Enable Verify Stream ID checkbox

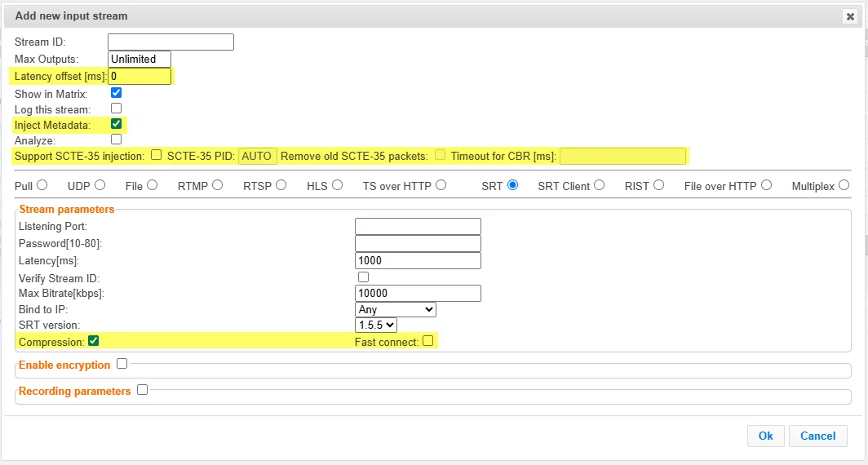pyautogui.click(x=363, y=277)
